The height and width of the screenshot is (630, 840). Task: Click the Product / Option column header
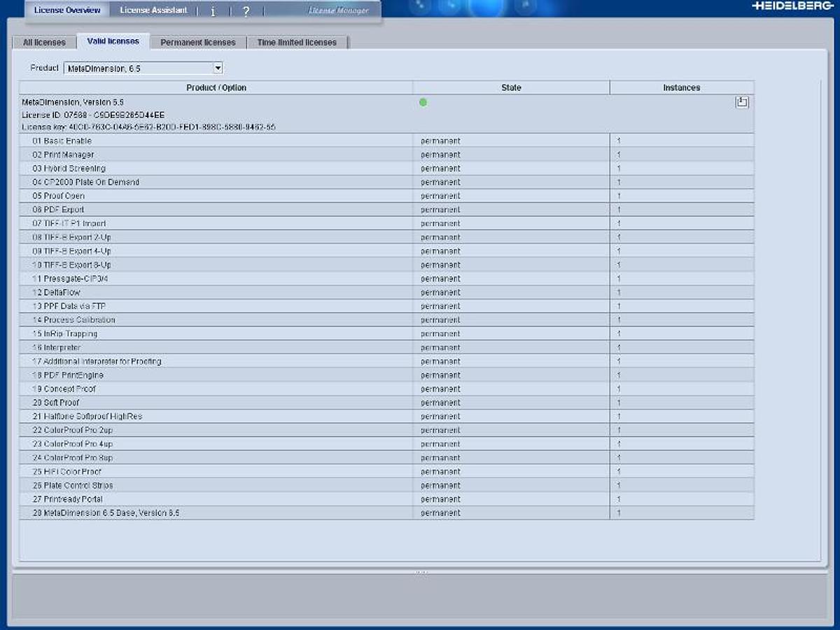pos(216,87)
